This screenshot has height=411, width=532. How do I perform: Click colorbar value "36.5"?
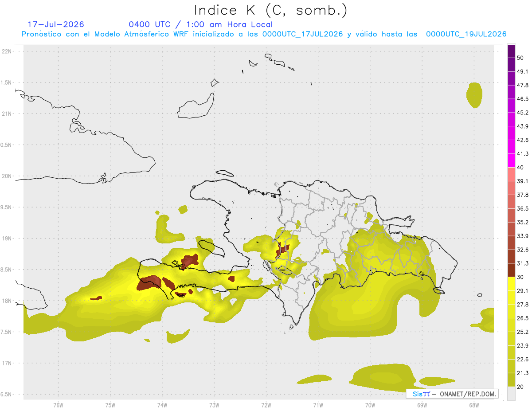pos(522,209)
